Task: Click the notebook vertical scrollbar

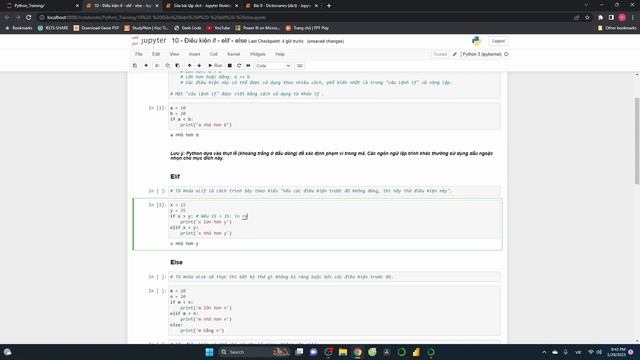Action: (637, 141)
